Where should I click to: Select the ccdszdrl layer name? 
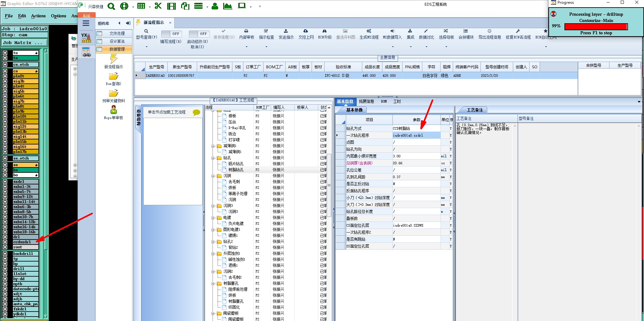point(25,242)
